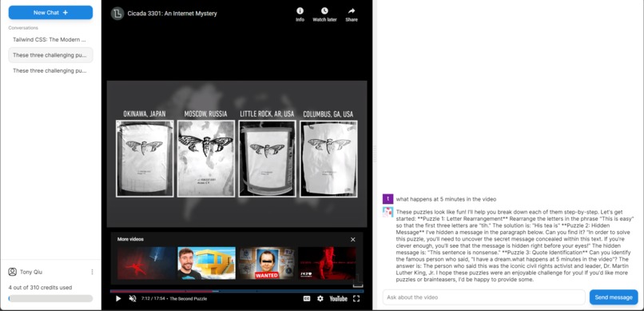Open the unhighlighted 'These three challenging pu...' conversation
The width and height of the screenshot is (644, 311).
click(50, 70)
